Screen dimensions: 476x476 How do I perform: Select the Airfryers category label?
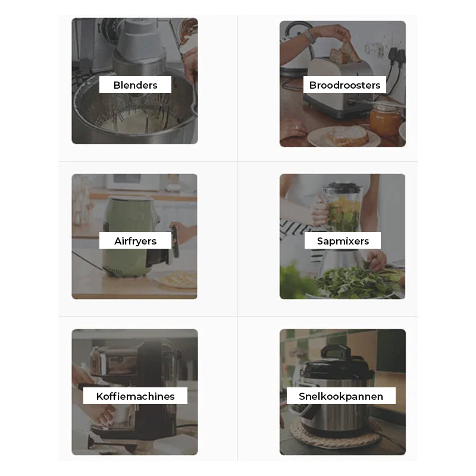[135, 240]
